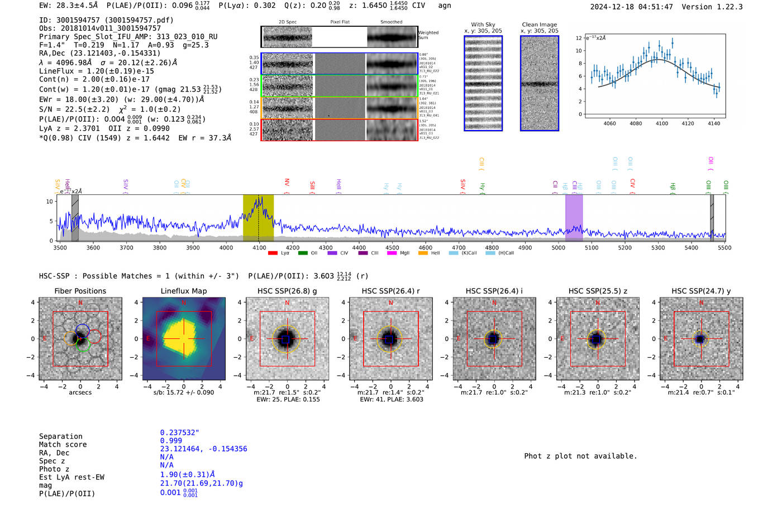Click 'EWr: 25. PLAE: 0.155' under g image
This screenshot has height=532, width=782.
[x=288, y=400]
